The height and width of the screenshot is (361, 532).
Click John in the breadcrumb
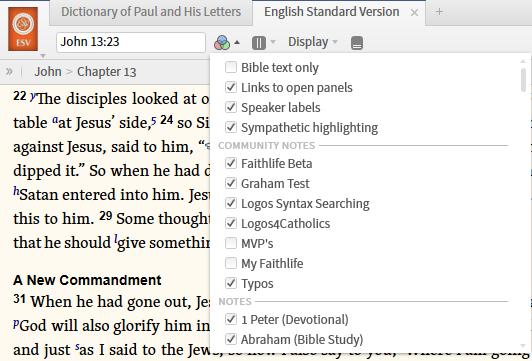48,72
